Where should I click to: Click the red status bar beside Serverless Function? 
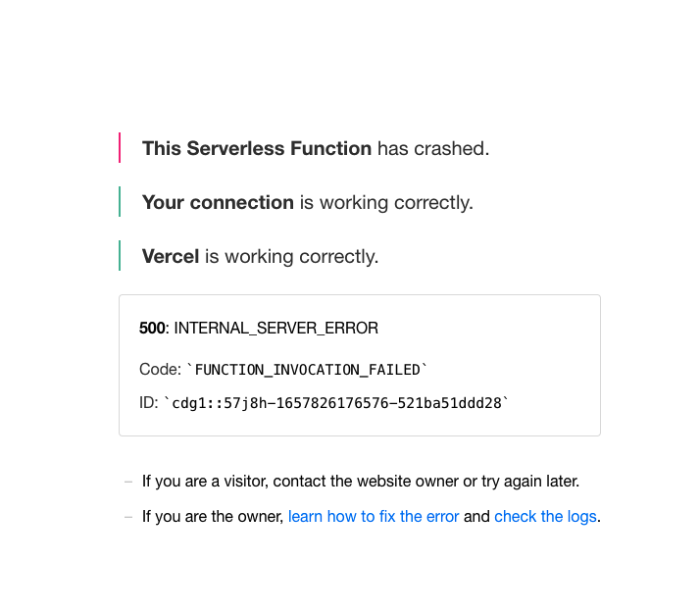(120, 148)
